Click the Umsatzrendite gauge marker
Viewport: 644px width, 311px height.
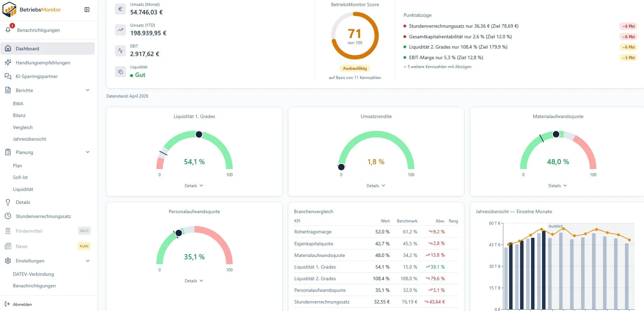pos(341,167)
